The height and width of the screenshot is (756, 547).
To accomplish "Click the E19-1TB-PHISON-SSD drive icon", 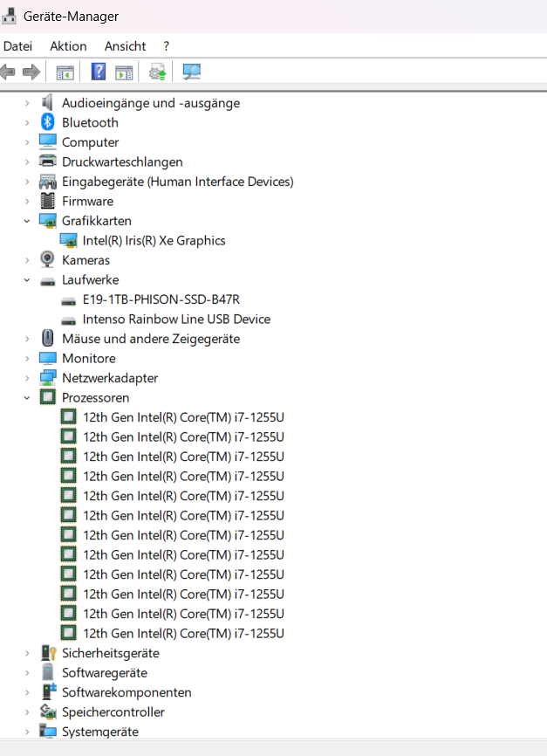I will click(x=68, y=301).
